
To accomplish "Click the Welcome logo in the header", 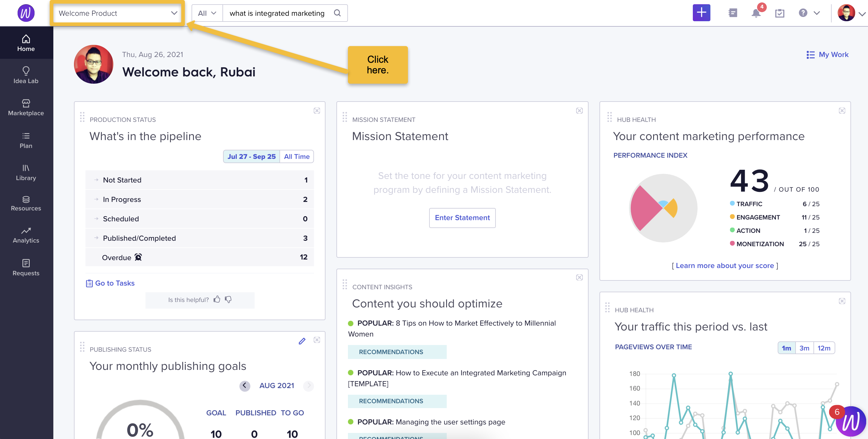I will 25,13.
